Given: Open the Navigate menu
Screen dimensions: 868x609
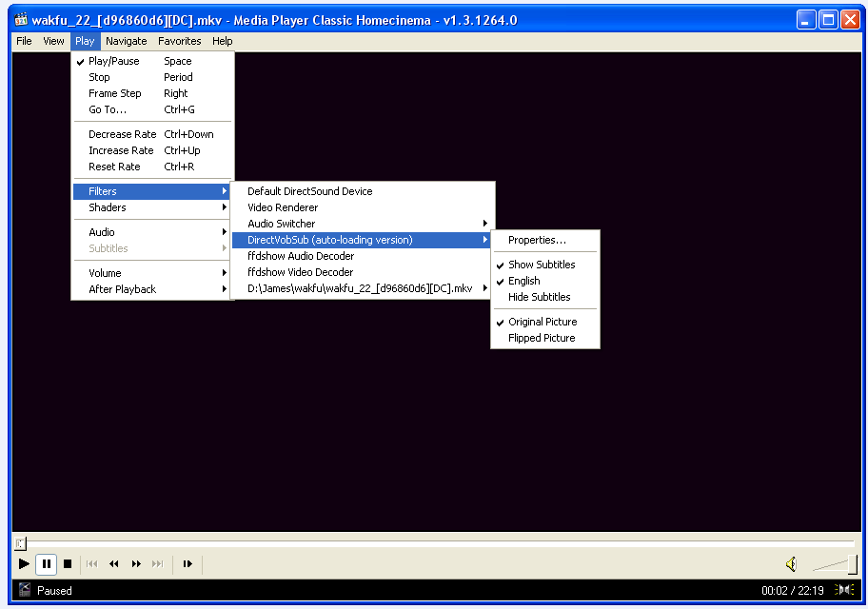Looking at the screenshot, I should click(x=127, y=41).
